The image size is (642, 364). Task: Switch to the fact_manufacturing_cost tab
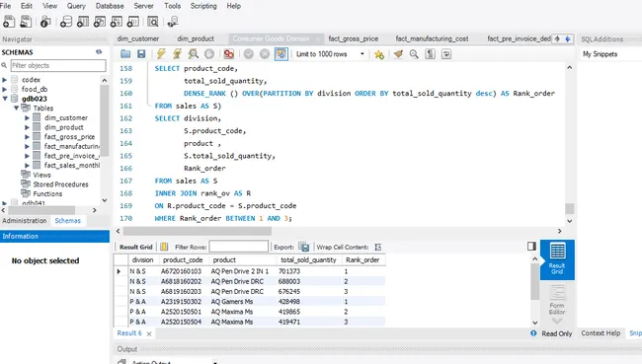pyautogui.click(x=432, y=38)
